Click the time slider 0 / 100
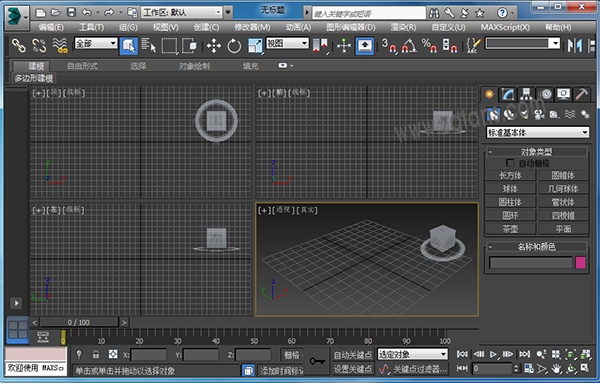Image resolution: width=600 pixels, height=383 pixels. (x=79, y=322)
